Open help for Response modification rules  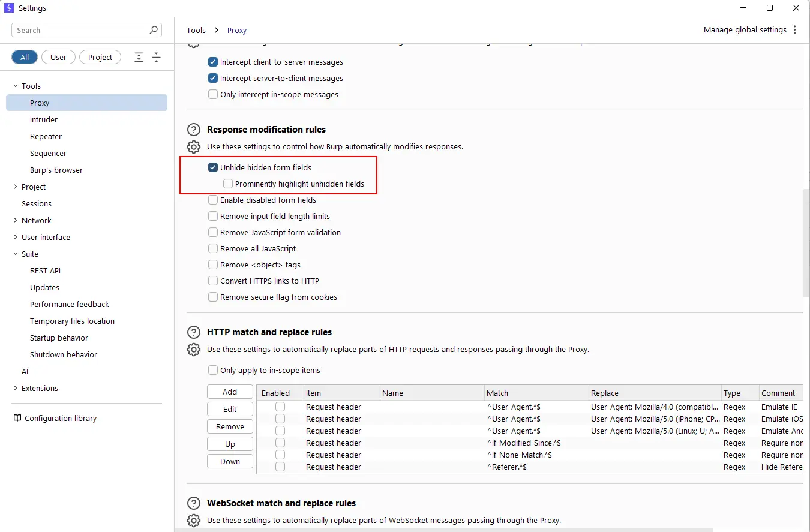193,130
